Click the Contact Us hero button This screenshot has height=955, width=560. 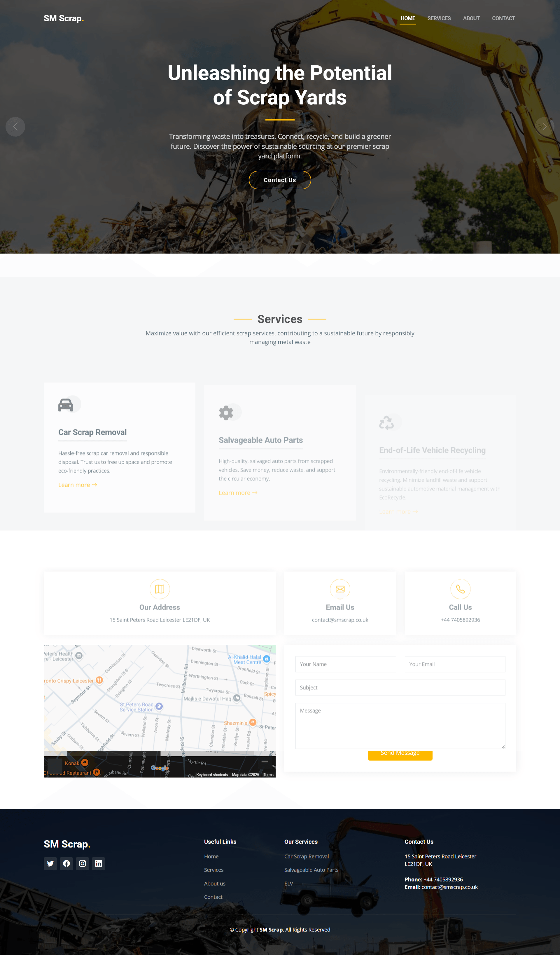point(280,180)
